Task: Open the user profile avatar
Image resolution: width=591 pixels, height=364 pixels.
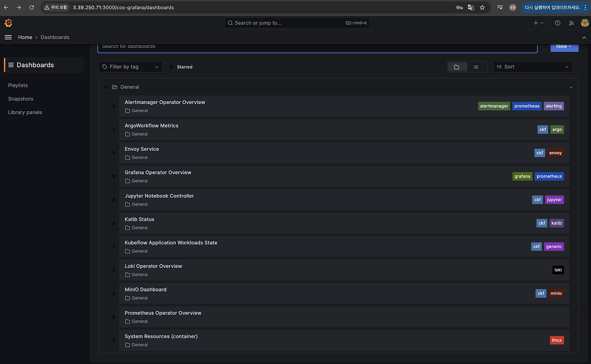Action: (584, 23)
